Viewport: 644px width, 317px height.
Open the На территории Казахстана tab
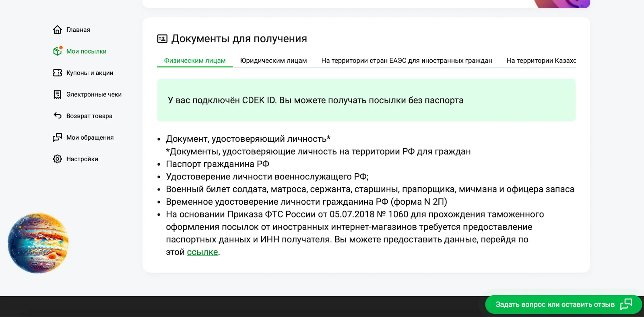pos(541,60)
